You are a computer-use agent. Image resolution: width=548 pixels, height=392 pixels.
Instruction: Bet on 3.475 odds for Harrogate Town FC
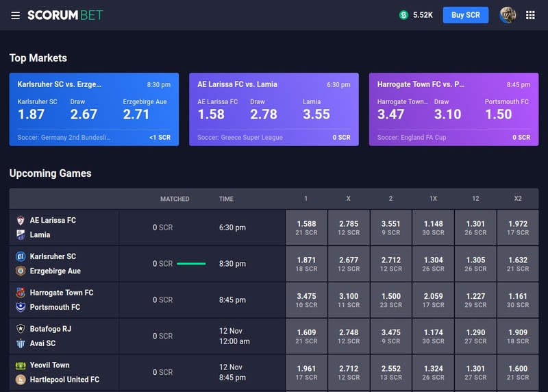(x=306, y=300)
